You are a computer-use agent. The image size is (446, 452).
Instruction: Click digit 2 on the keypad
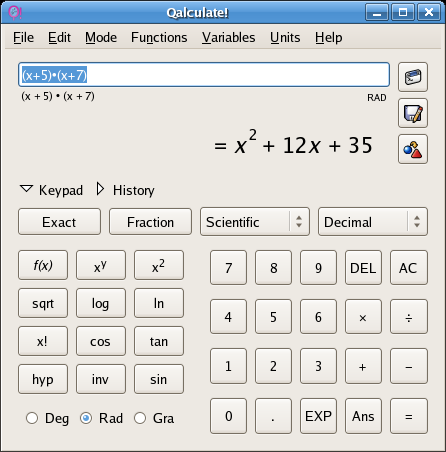(x=273, y=366)
